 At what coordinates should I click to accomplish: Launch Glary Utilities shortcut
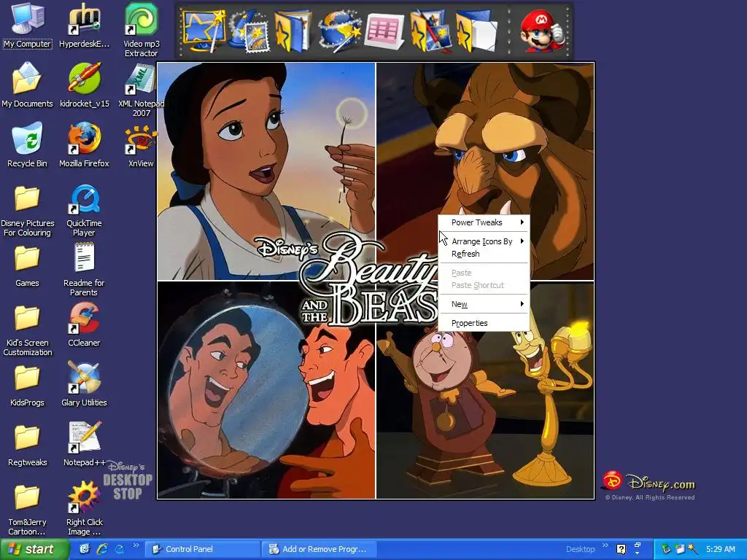coord(85,385)
